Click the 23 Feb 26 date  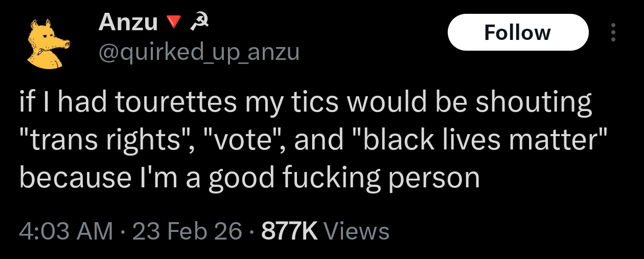188,231
